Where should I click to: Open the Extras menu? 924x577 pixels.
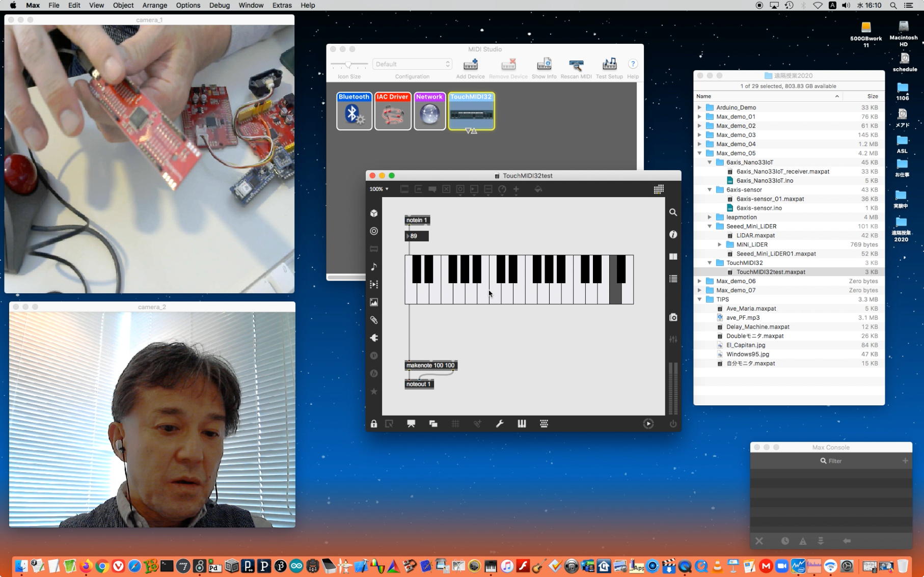282,5
